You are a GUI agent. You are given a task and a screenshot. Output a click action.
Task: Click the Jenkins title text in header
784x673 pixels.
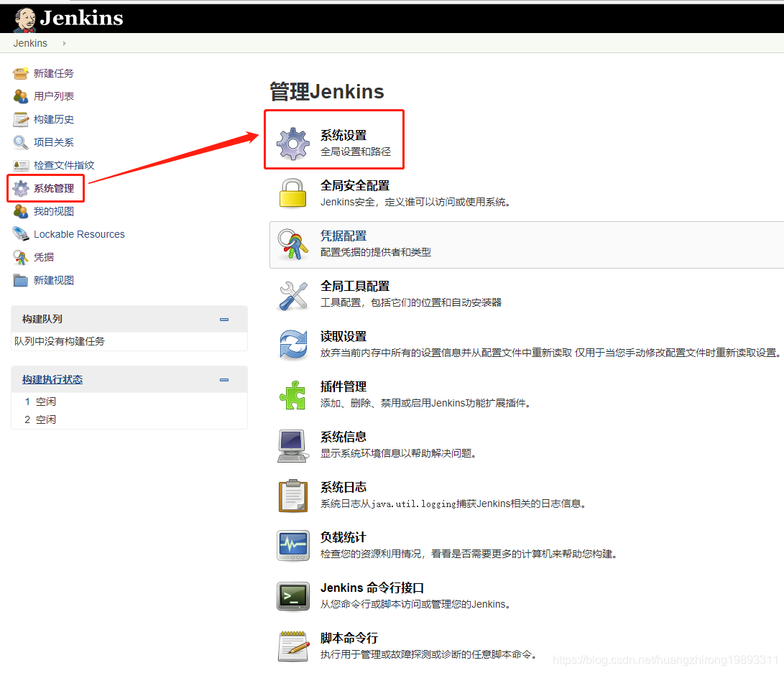coord(81,19)
